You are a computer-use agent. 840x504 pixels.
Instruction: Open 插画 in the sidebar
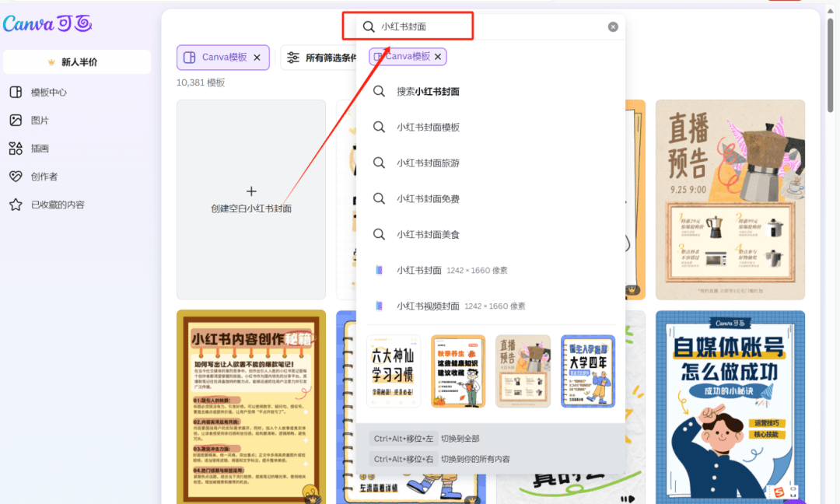click(40, 149)
